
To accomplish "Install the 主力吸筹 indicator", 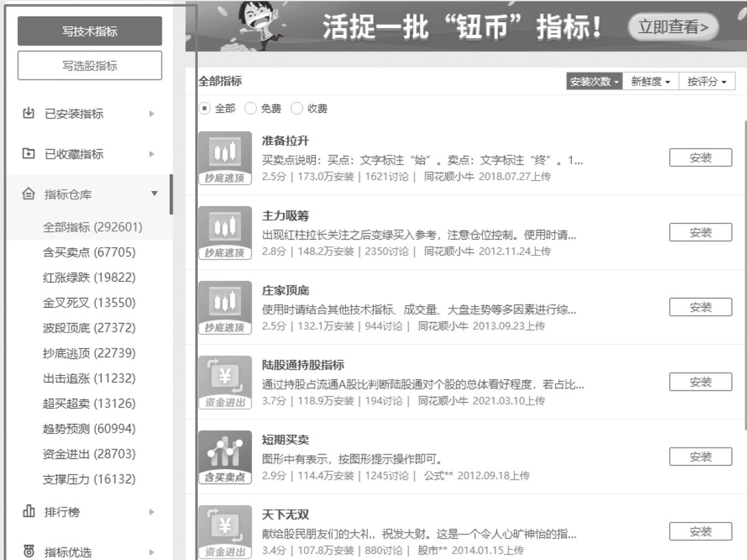I will pos(700,232).
